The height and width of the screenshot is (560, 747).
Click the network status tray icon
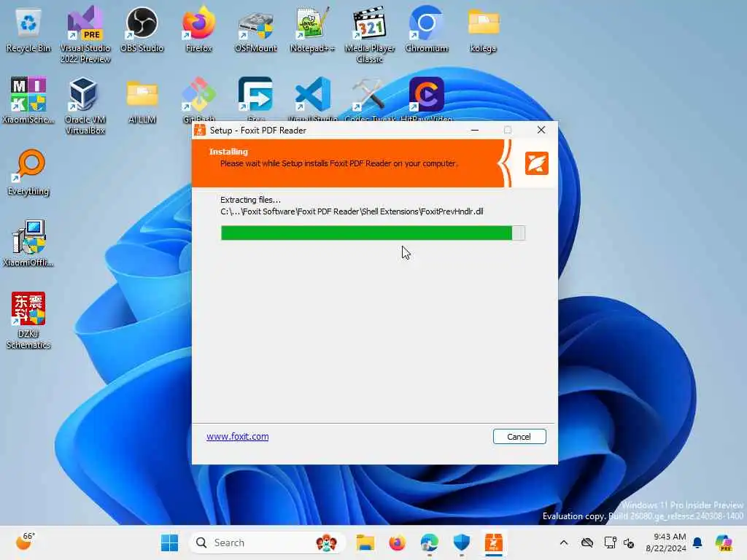pyautogui.click(x=610, y=542)
